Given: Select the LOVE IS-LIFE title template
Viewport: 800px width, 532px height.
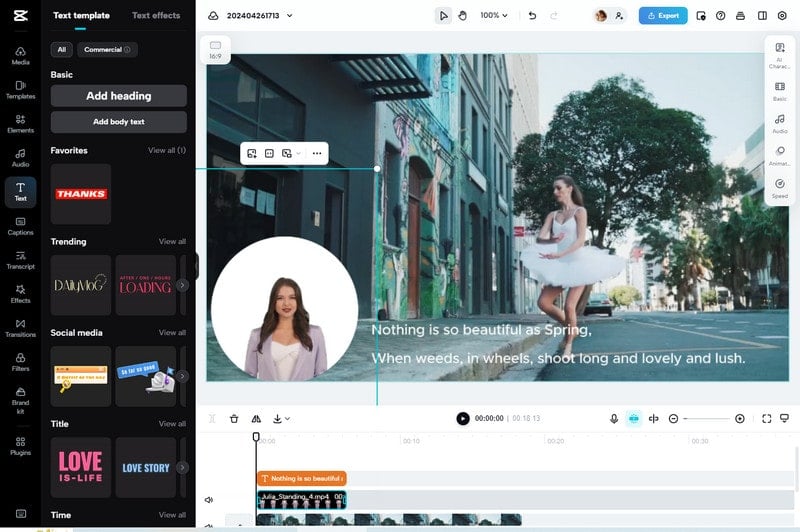Looking at the screenshot, I should pos(81,467).
